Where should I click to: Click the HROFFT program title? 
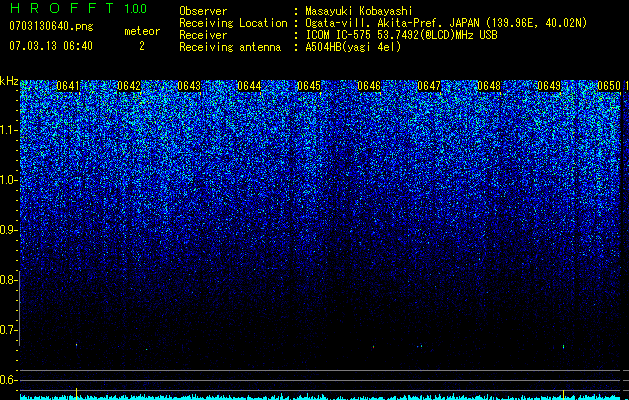(62, 8)
